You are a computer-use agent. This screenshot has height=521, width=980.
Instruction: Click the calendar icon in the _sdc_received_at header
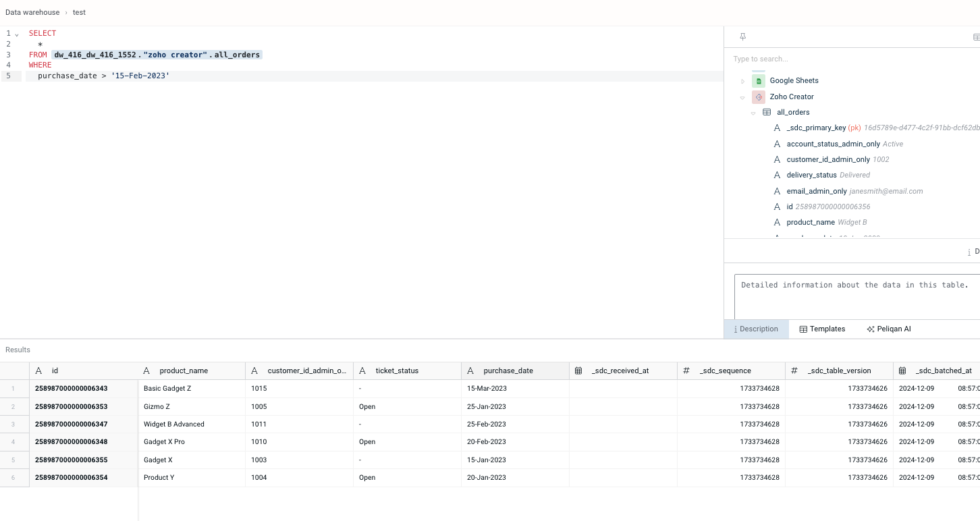pos(578,371)
